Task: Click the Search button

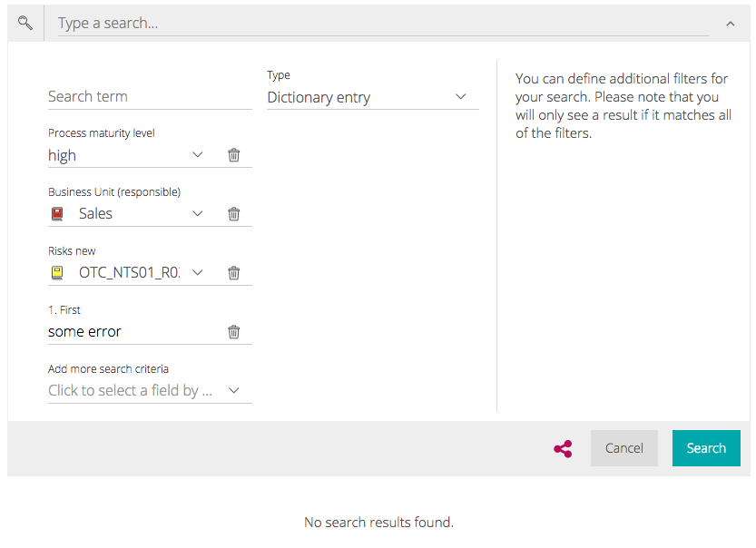Action: 706,448
